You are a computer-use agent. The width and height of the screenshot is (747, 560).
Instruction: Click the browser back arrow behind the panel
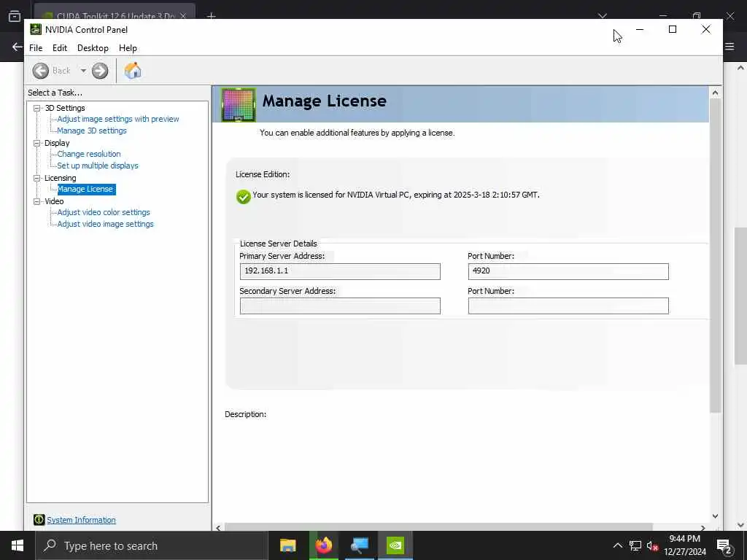[x=18, y=47]
